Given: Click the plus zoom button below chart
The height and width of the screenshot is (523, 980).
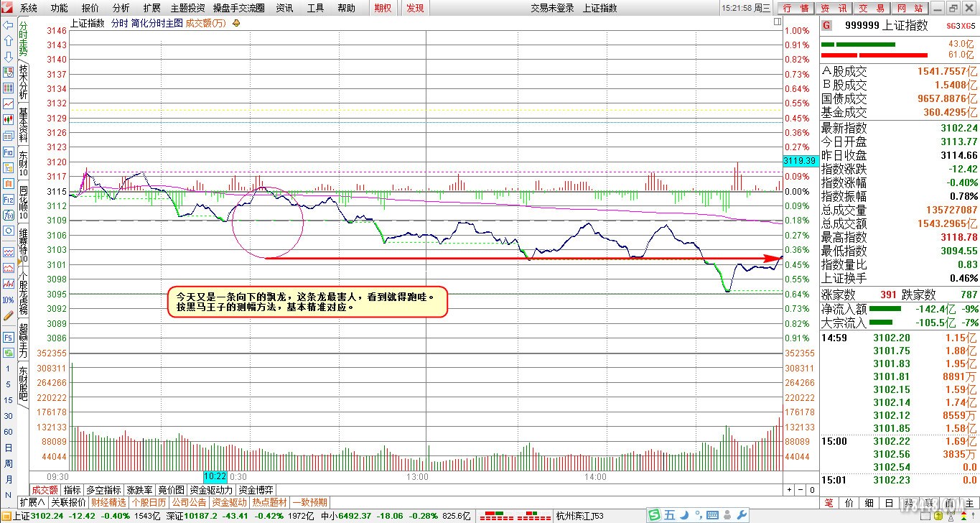Looking at the screenshot, I should [790, 490].
